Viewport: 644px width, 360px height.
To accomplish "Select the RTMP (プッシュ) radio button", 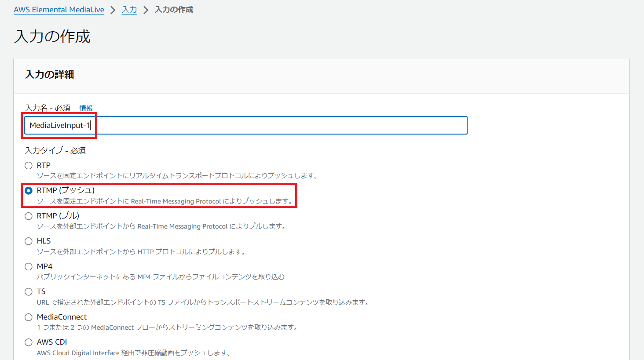I will [x=29, y=191].
